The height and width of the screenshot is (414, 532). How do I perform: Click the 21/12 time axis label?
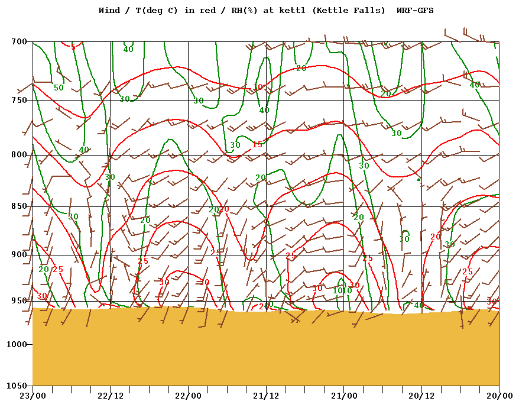(x=266, y=396)
